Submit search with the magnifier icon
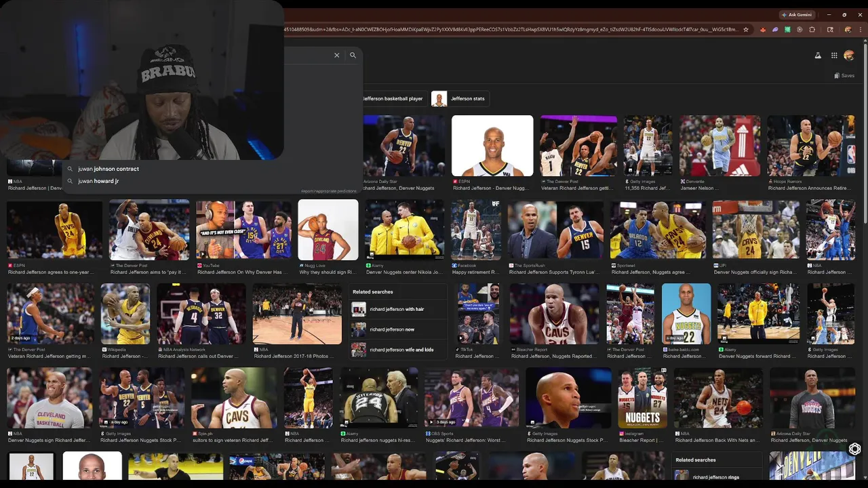 pos(353,56)
